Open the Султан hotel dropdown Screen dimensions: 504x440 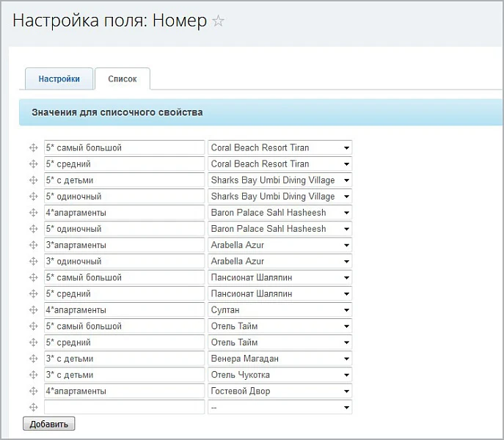coord(280,310)
